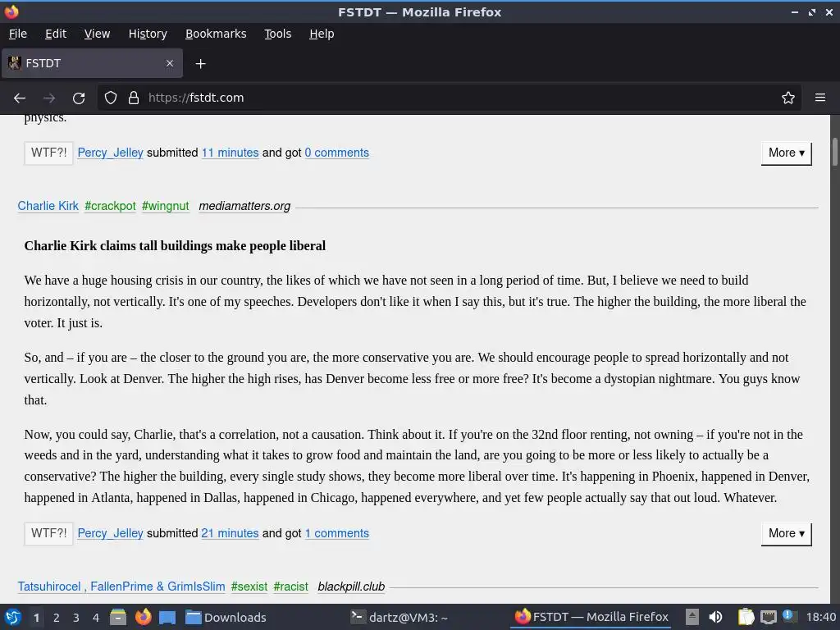Click the 18:40 clock
This screenshot has width=840, height=630.
click(820, 617)
